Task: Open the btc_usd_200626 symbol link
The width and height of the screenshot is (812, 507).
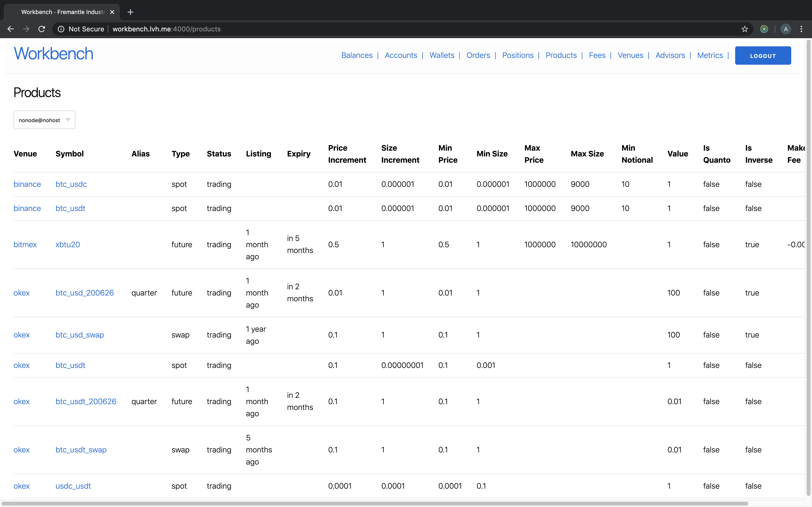Action: tap(85, 293)
